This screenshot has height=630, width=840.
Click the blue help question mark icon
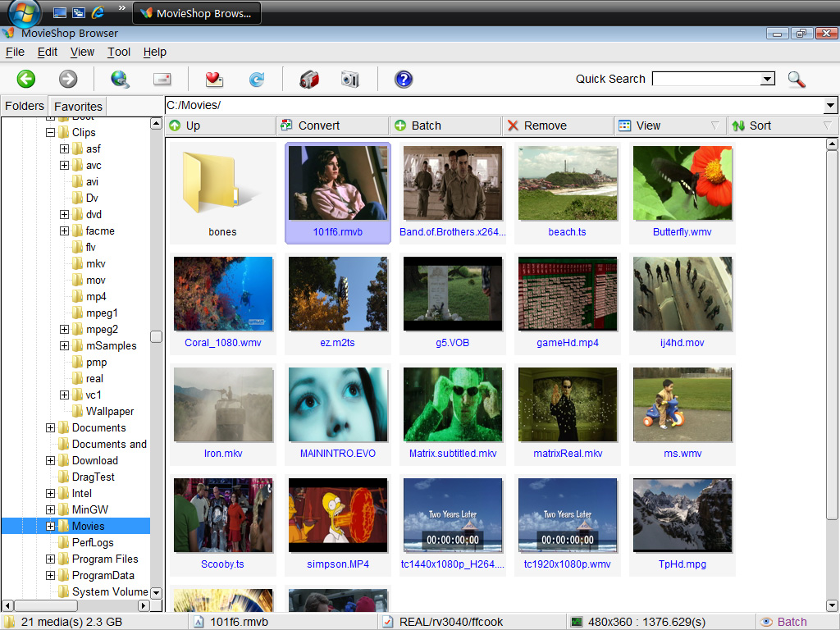point(403,79)
